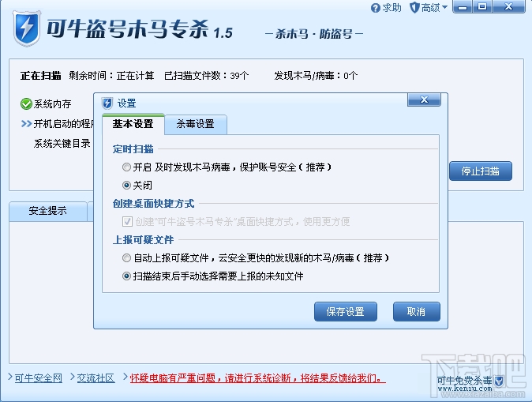Click the green checkmark beside 系统内存
This screenshot has height=402, width=532.
(26, 104)
